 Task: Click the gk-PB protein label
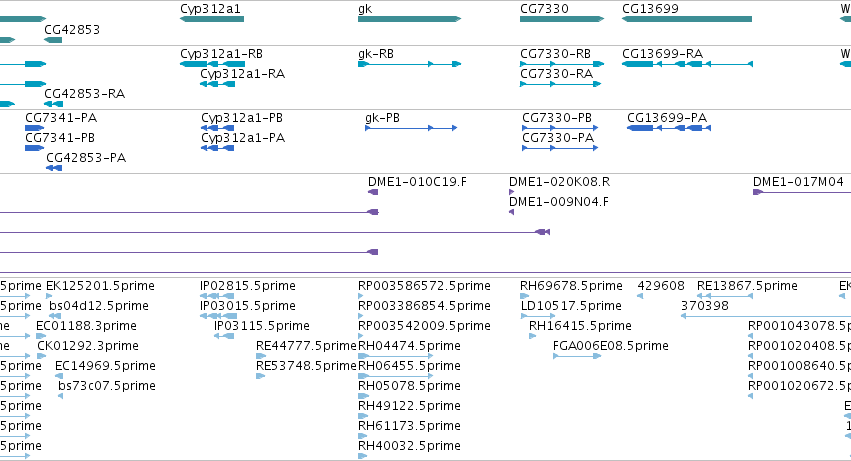click(x=382, y=118)
